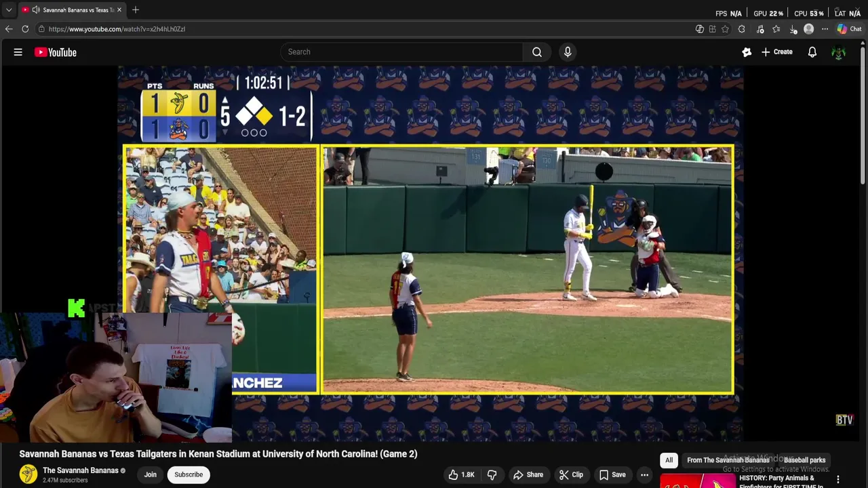Open The Savannah Bananas channel name

[x=81, y=470]
